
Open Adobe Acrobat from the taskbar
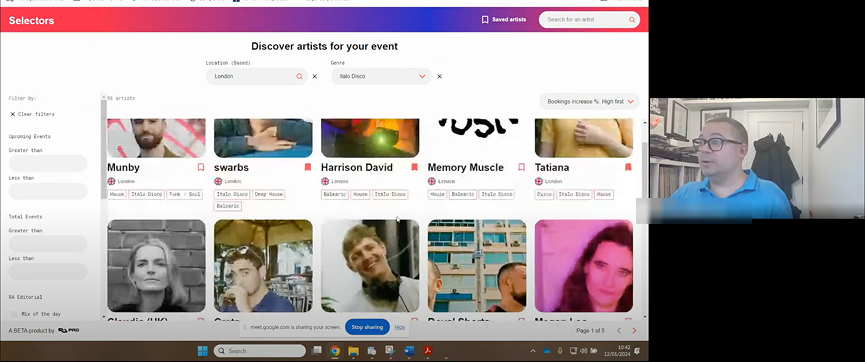click(x=428, y=351)
